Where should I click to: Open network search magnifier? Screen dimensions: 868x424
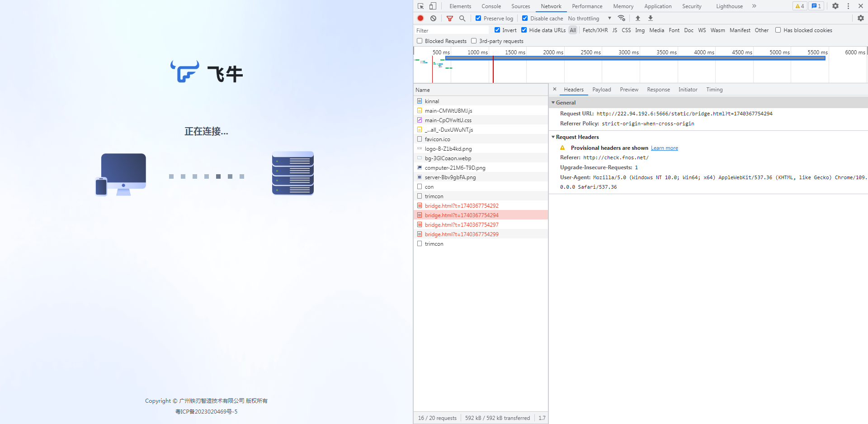(462, 18)
